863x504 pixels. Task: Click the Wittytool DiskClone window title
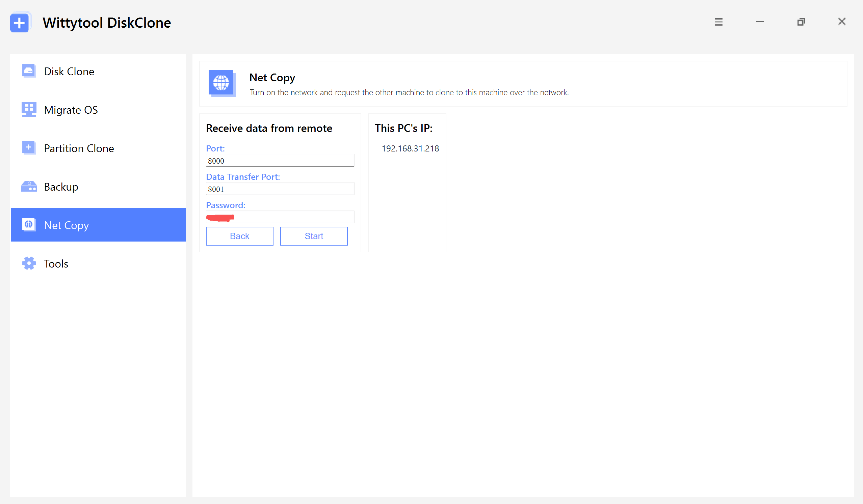(107, 23)
